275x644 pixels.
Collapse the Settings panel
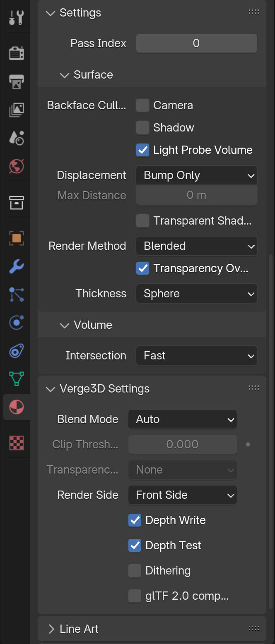pos(51,13)
